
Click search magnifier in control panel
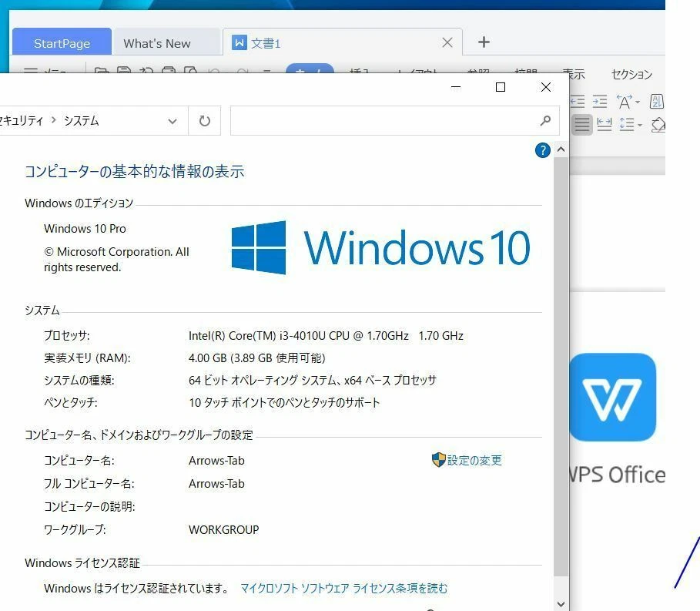click(545, 121)
